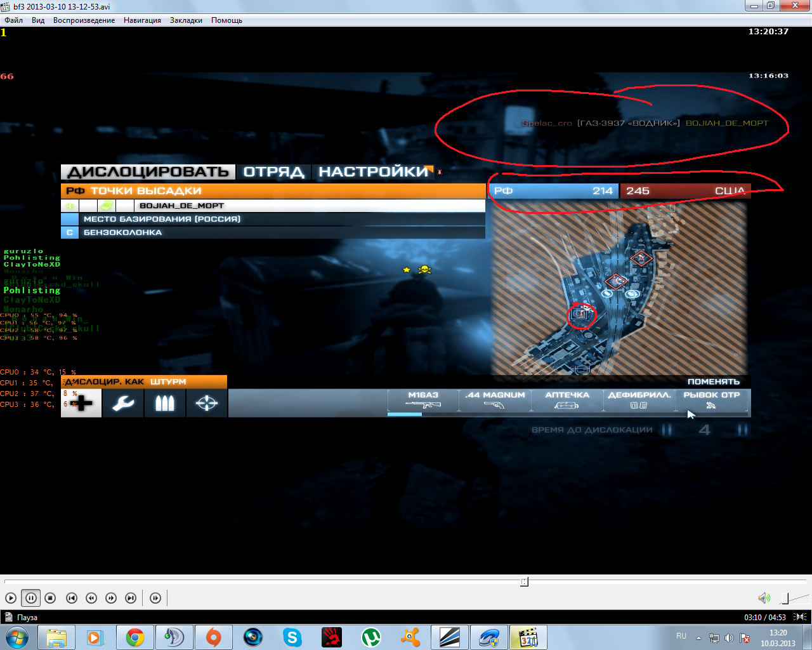This screenshot has width=812, height=650.
Task: Click the frame-step button
Action: coord(155,598)
